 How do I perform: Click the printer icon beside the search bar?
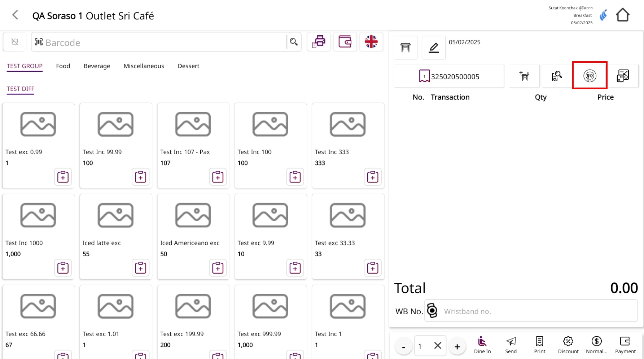(x=319, y=42)
